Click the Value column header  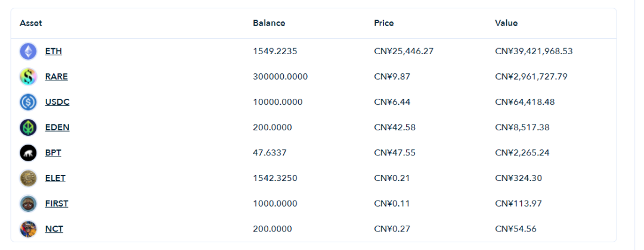pyautogui.click(x=506, y=23)
